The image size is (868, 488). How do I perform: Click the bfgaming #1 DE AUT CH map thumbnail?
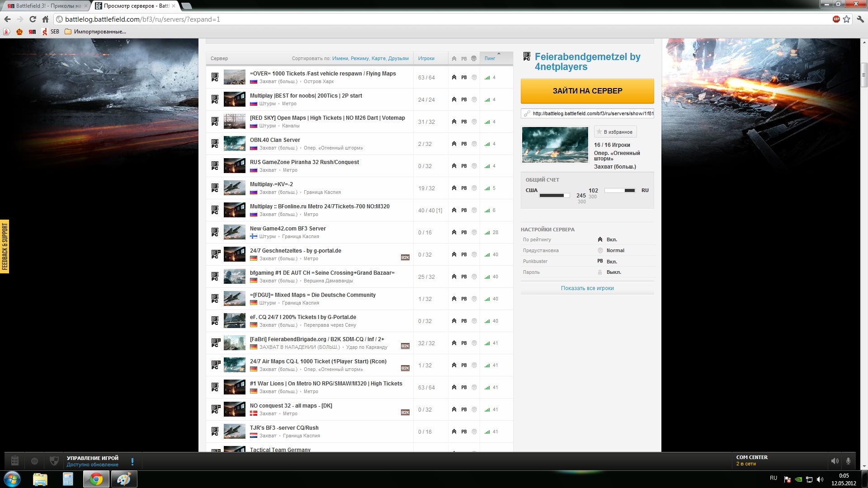point(235,277)
